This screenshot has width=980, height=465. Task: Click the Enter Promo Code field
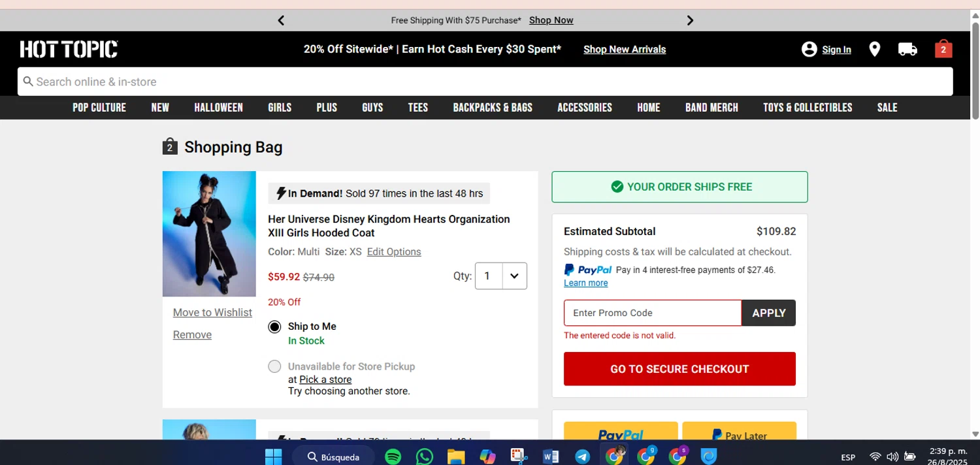(x=653, y=313)
